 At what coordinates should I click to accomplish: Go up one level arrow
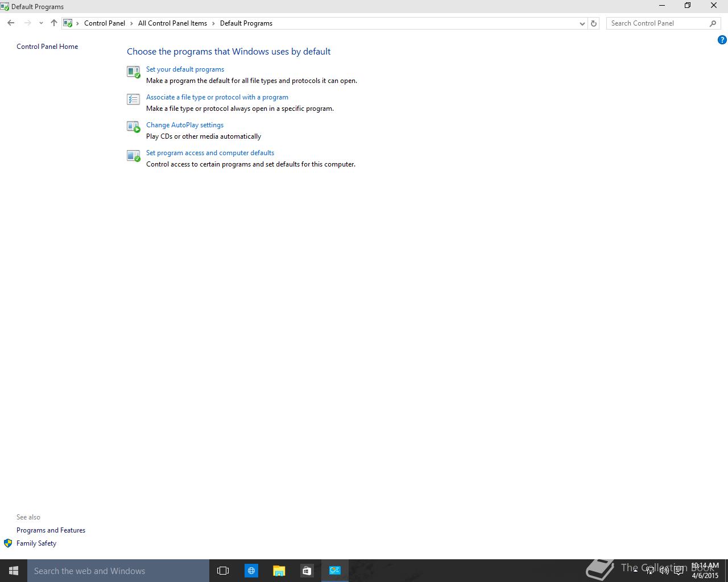pyautogui.click(x=53, y=23)
